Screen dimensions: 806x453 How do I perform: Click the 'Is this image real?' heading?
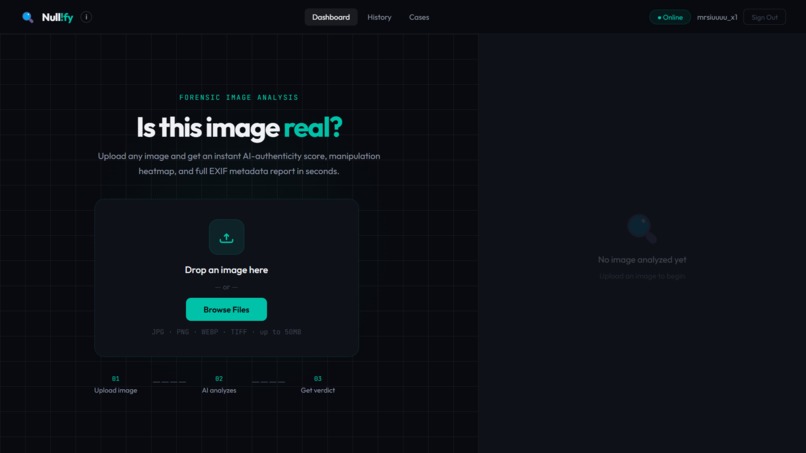239,128
